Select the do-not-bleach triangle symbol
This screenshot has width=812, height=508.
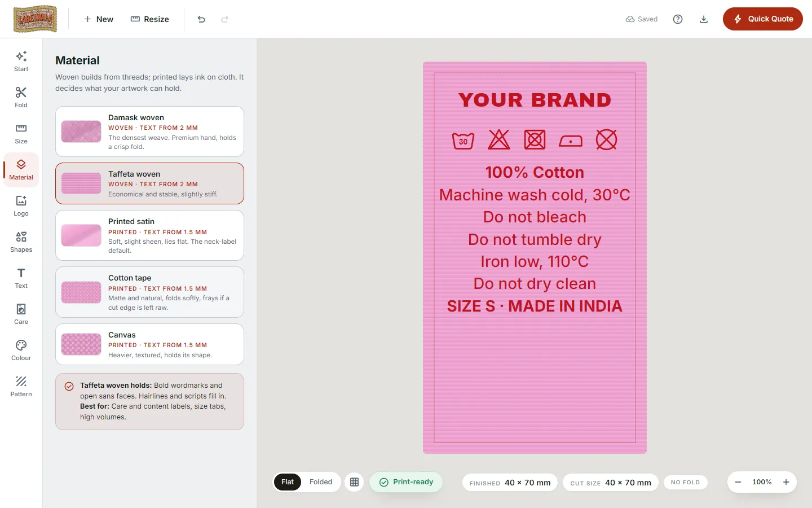point(499,139)
